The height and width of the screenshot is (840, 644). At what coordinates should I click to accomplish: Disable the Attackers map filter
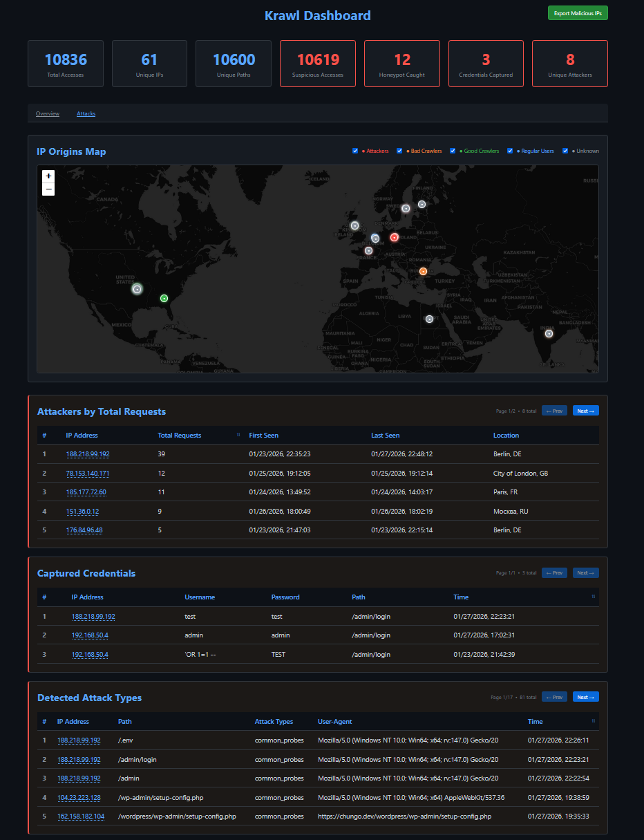coord(355,151)
